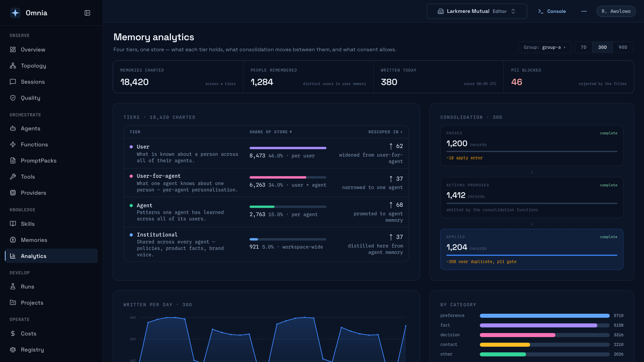Click the Memories Charted 18,420 value
Viewport: 644px width, 362px height.
coord(134,82)
